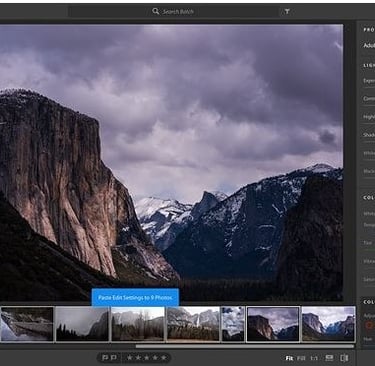375x366 pixels.
Task: Select the Fill zoom option
Action: [301, 358]
